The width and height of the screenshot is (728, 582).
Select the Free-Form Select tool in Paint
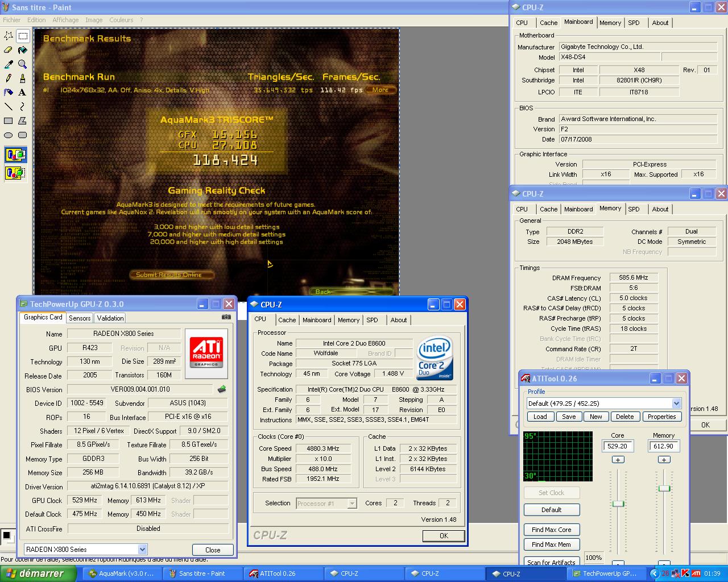[x=9, y=36]
